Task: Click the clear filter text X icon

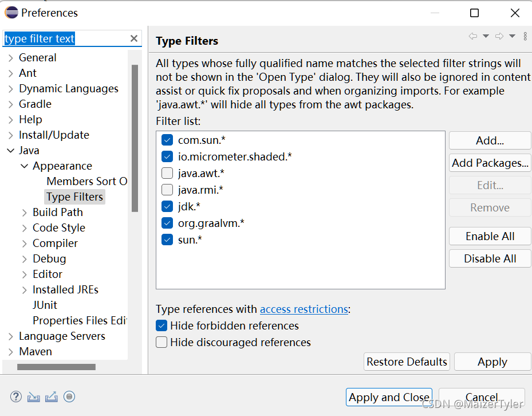Action: pyautogui.click(x=133, y=38)
